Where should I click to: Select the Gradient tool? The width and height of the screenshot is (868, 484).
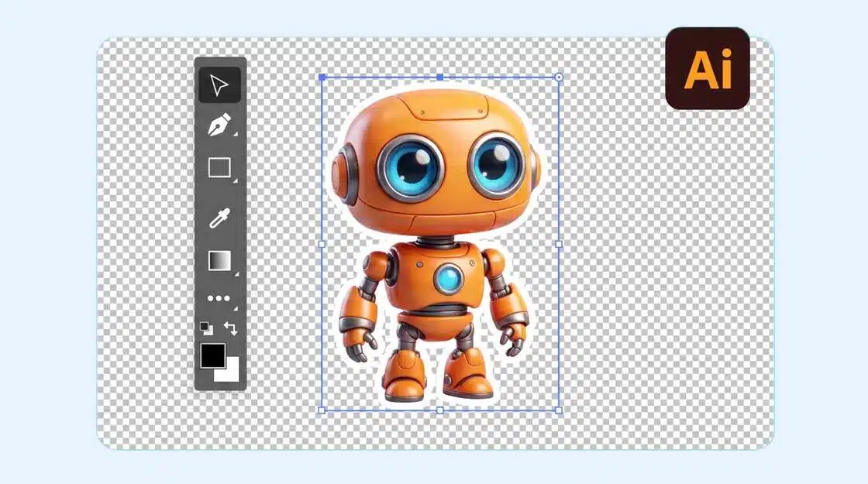[219, 260]
